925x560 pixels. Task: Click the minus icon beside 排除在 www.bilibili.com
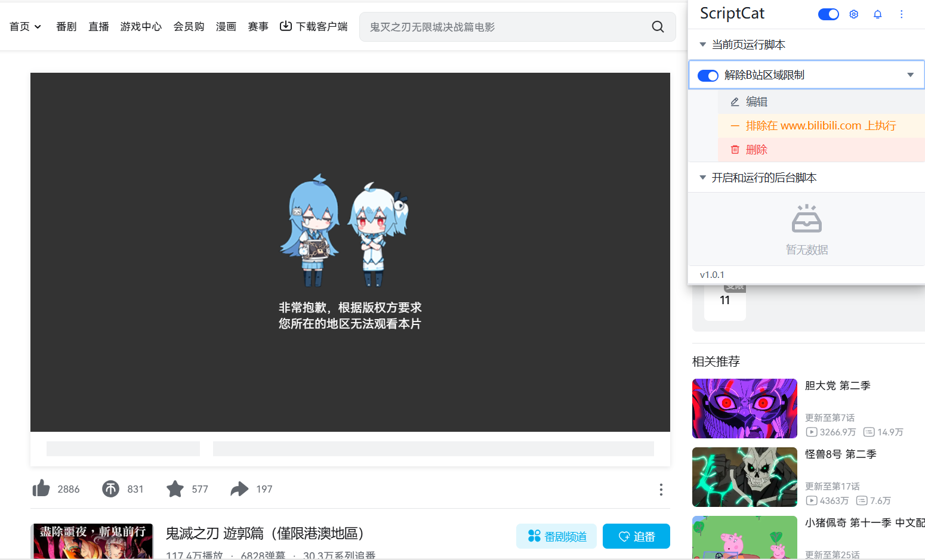point(735,126)
